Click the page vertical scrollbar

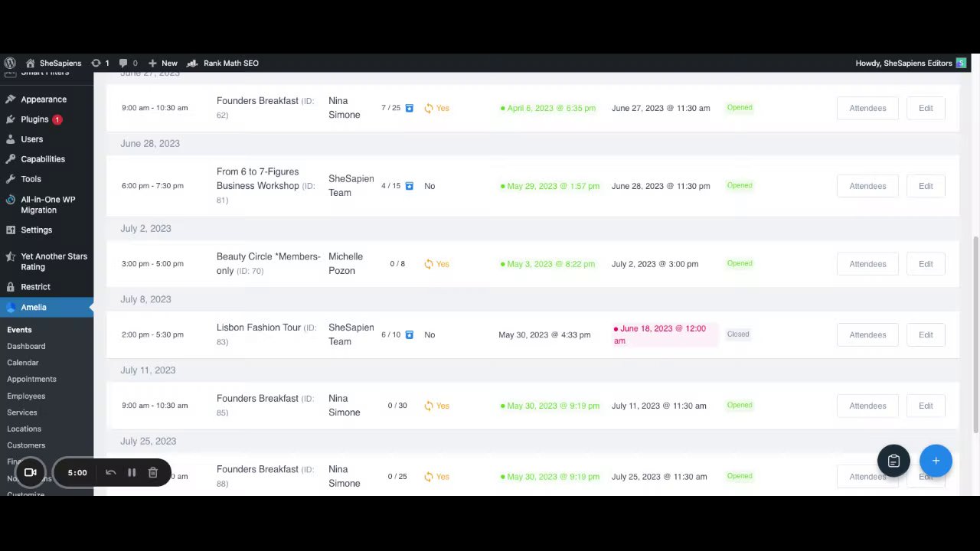[975, 334]
